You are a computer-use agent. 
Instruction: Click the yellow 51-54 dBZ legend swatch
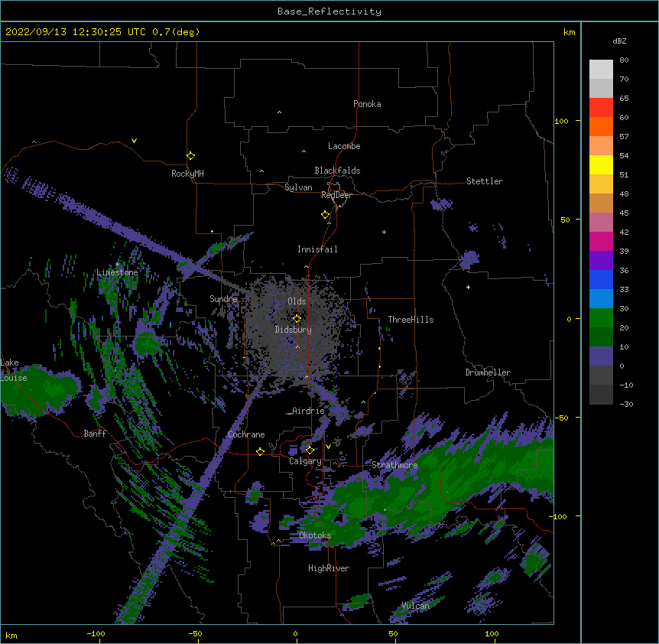601,164
